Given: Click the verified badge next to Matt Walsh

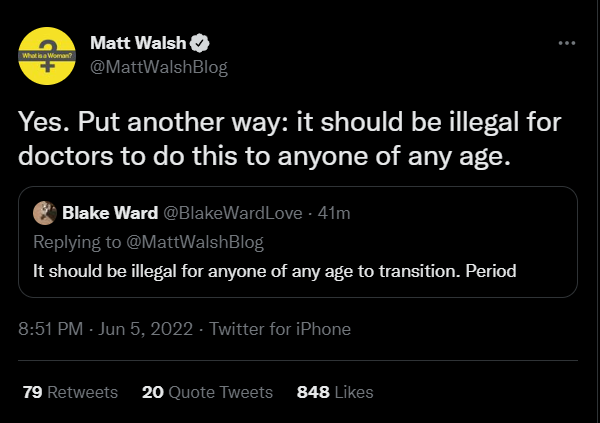Looking at the screenshot, I should [x=200, y=45].
